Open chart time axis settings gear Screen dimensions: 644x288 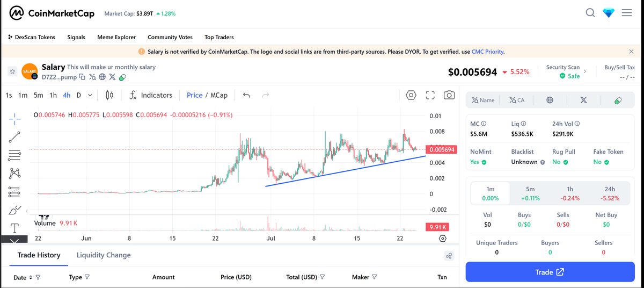443,238
